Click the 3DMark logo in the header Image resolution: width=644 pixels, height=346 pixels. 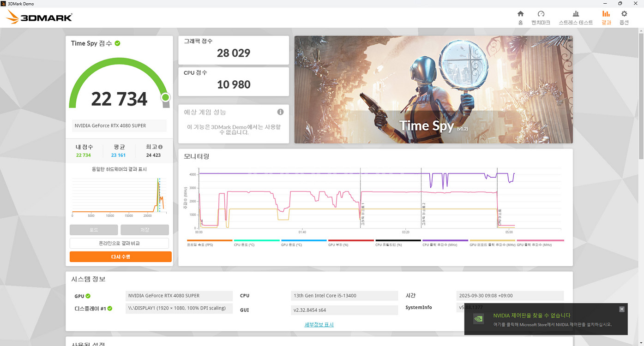(39, 18)
